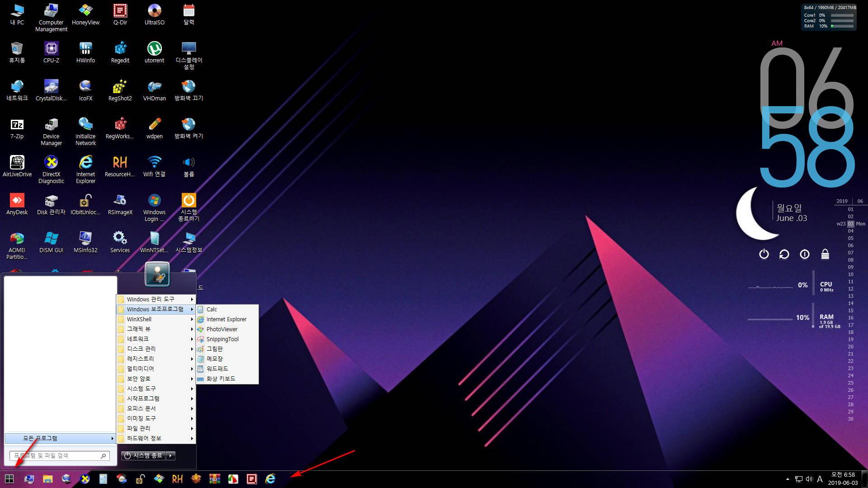The width and height of the screenshot is (868, 488).
Task: Expand the WinXShell folder submenu
Action: [156, 319]
